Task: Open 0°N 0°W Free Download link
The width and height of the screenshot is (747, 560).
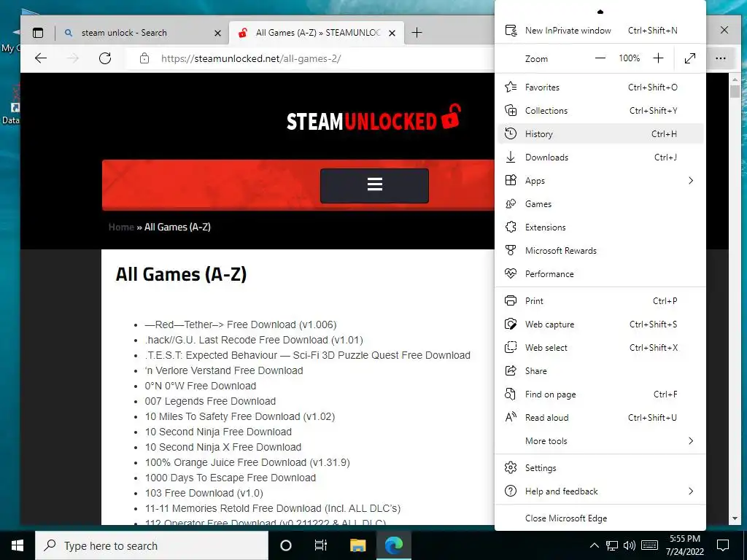Action: pyautogui.click(x=200, y=386)
